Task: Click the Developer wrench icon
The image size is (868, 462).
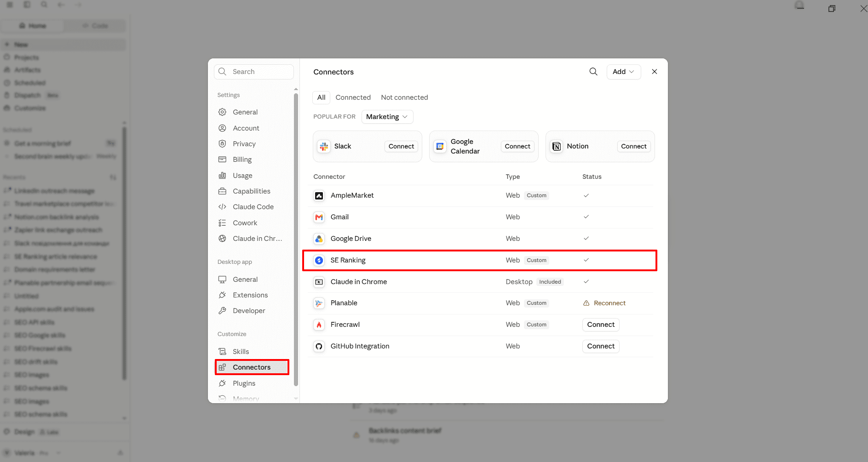Action: 222,311
